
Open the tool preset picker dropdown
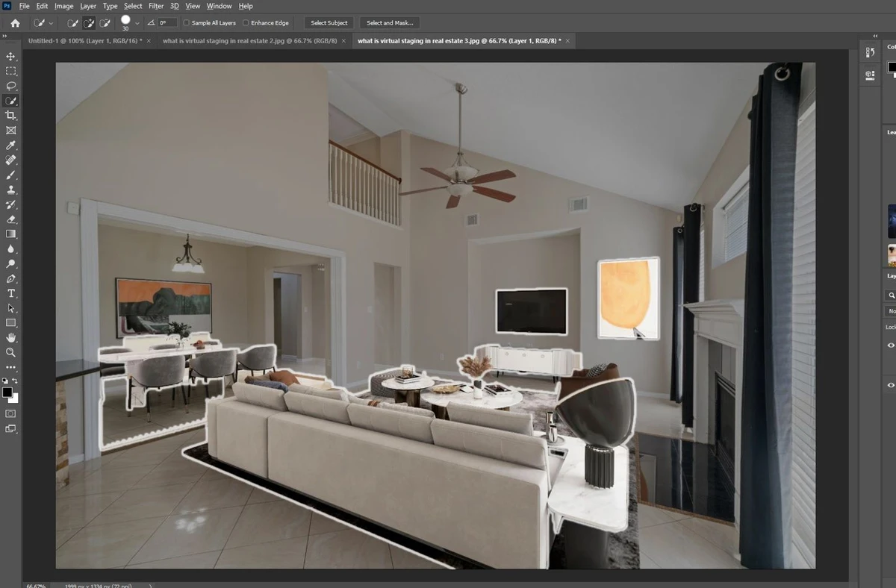tap(51, 22)
